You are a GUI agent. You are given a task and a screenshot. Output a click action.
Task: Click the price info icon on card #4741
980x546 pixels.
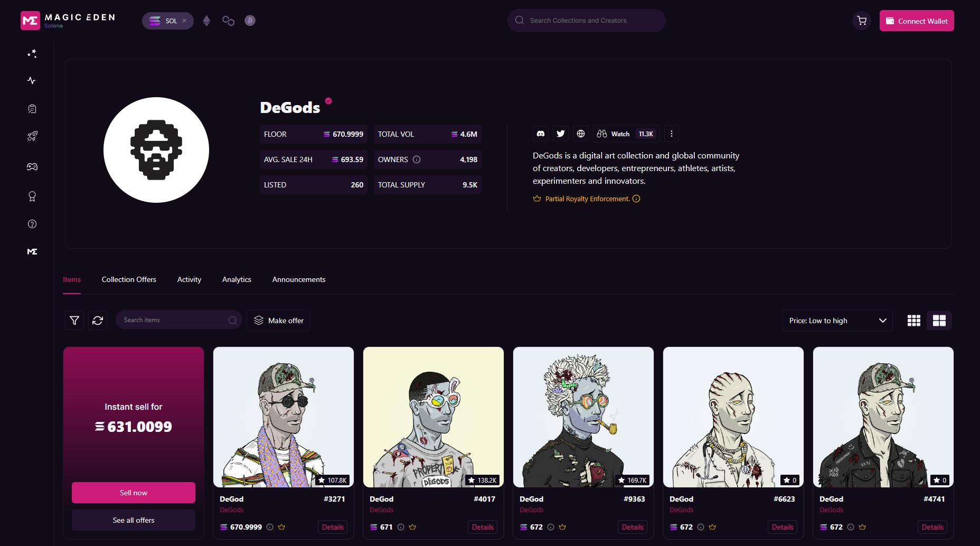851,527
